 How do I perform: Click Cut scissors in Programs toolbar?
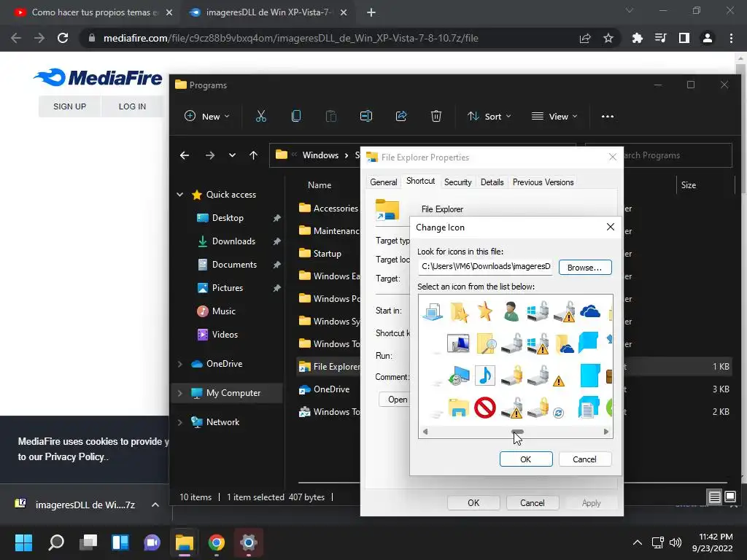pos(261,116)
